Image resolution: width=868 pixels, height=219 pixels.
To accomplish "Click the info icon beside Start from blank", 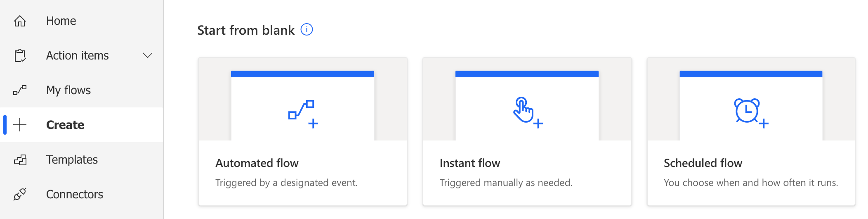I will [x=307, y=30].
